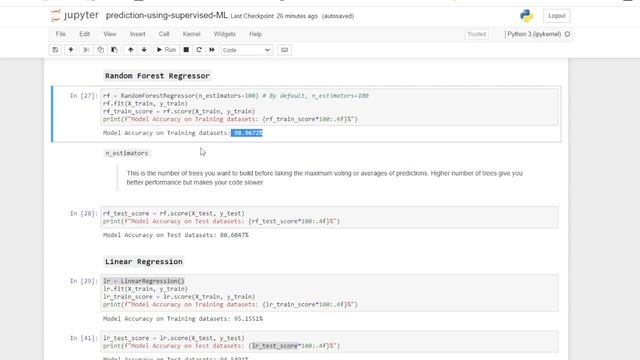Select the n_estimators markdown label
The height and width of the screenshot is (360, 640).
tap(127, 153)
